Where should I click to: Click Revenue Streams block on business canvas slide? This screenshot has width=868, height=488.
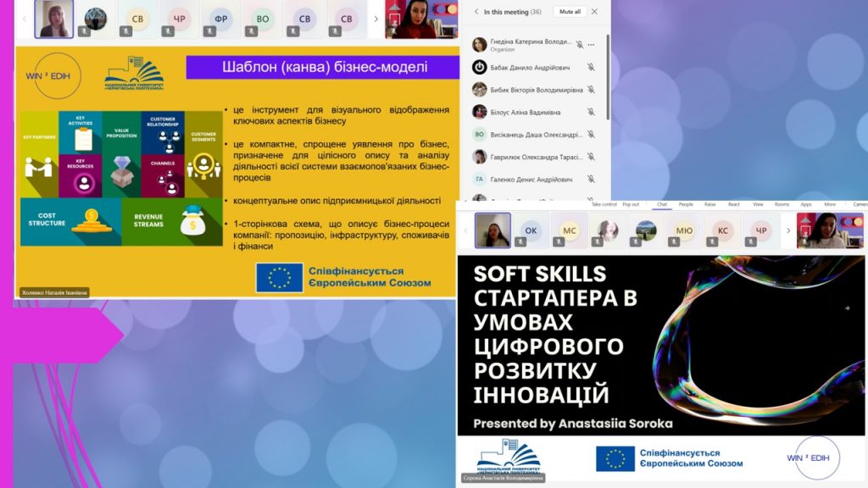point(172,222)
